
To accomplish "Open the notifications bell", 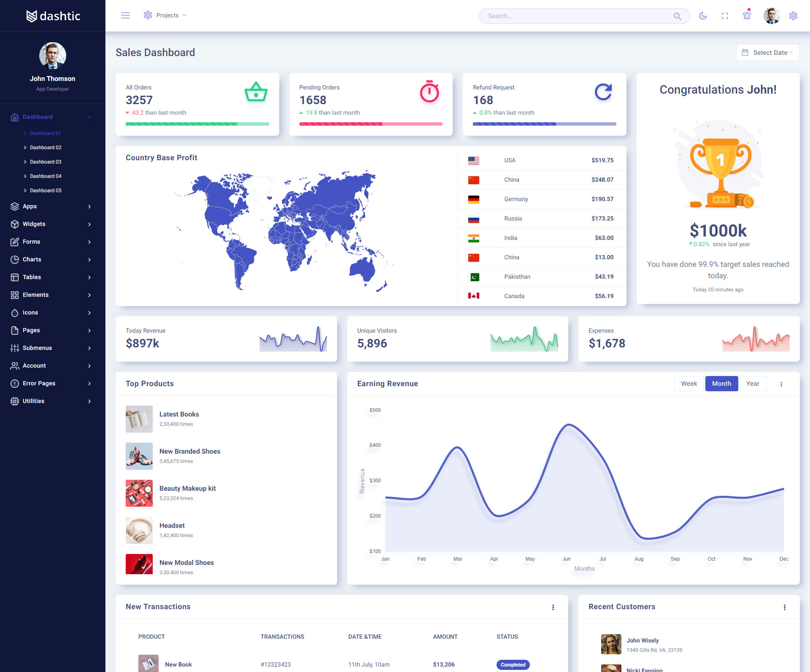I will [x=747, y=16].
